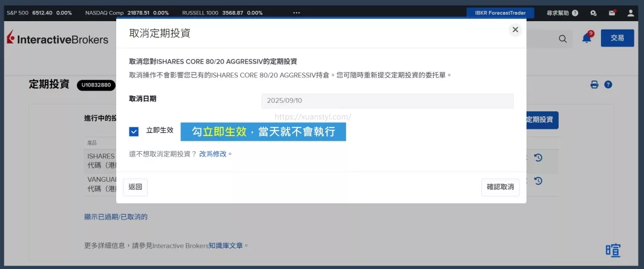Open the mail inbox icon
Screen dimensions: 644x269
click(613, 13)
